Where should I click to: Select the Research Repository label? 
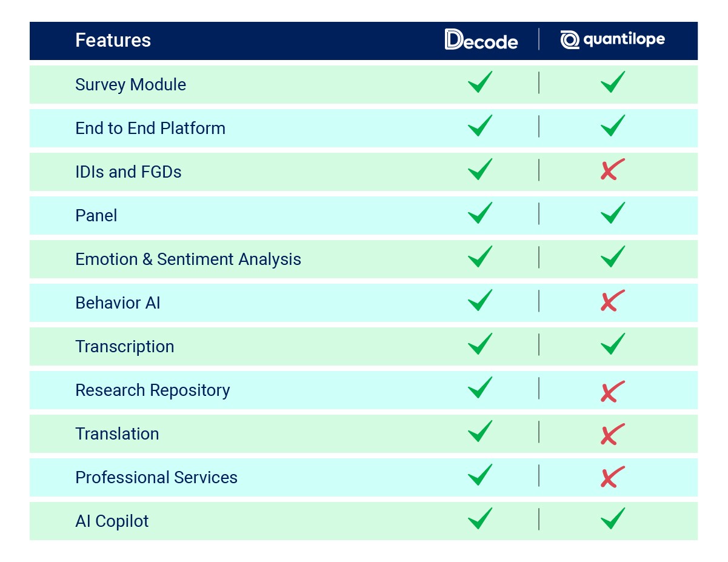click(x=153, y=390)
